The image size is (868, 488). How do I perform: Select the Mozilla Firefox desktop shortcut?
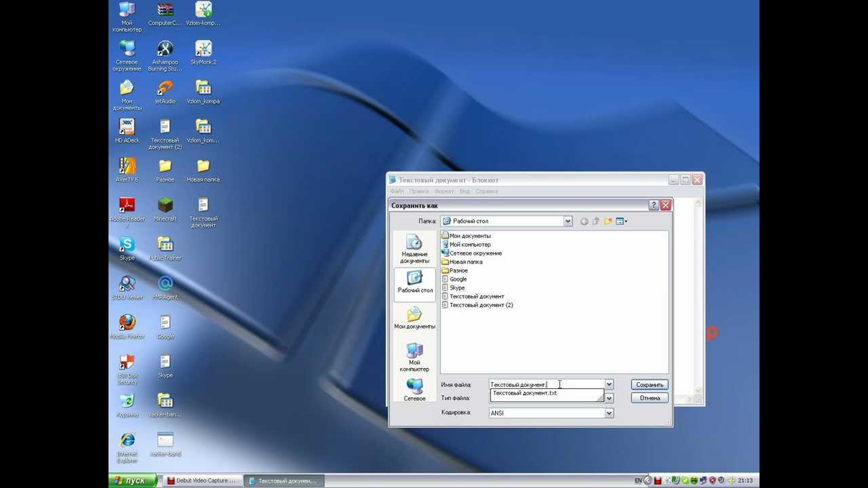click(127, 327)
